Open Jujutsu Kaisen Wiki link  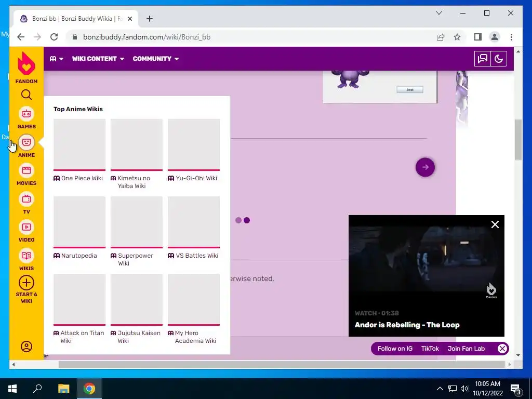coord(139,337)
